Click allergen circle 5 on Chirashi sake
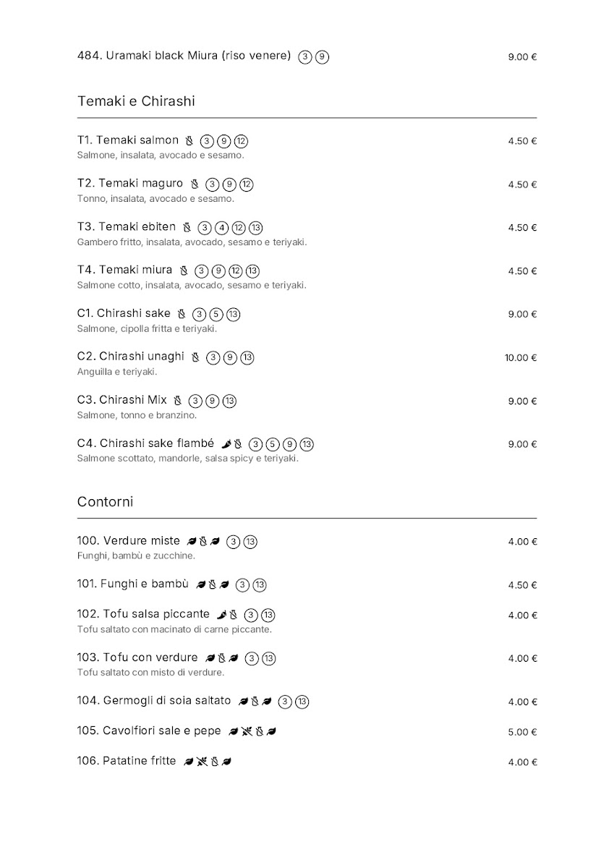Image resolution: width=614 pixels, height=868 pixels. pos(217,315)
